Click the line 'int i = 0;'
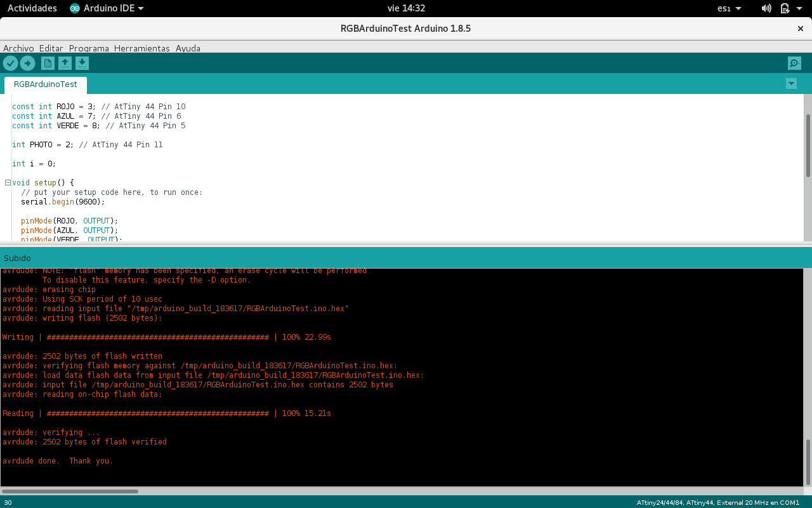This screenshot has height=508, width=812. (x=34, y=164)
